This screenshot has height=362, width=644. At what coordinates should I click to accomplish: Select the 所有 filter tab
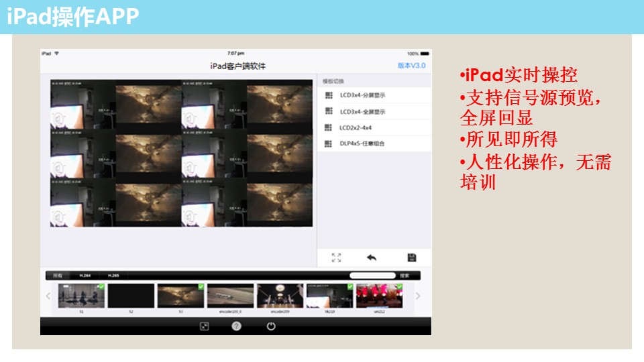tap(58, 276)
